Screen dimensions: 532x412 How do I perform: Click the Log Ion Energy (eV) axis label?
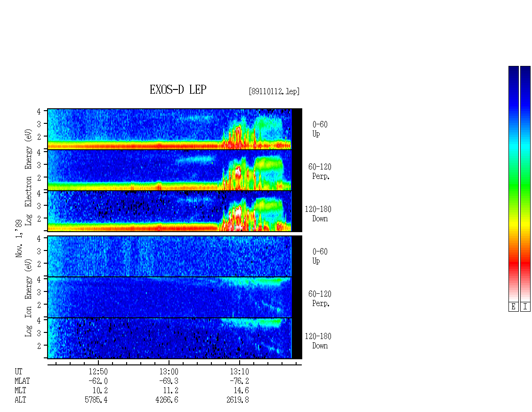28,298
